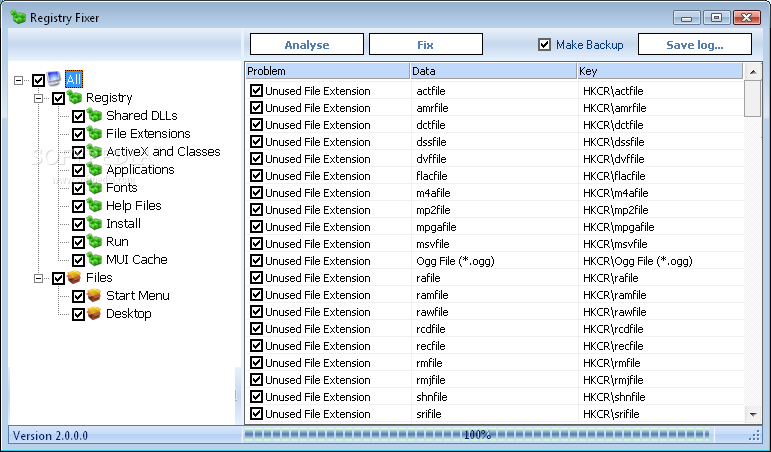Screen dimensions: 771x452
Task: Toggle the Files category checkbox
Action: pyautogui.click(x=59, y=278)
